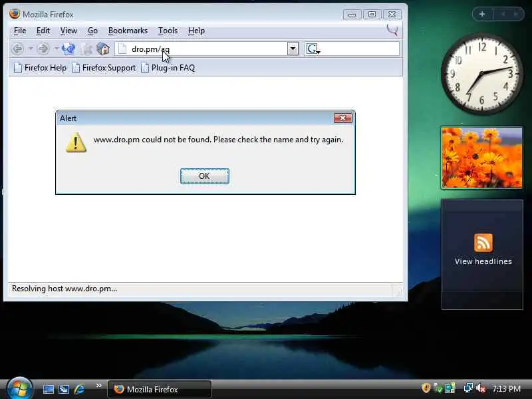Click the security shield tray icon

(426, 388)
